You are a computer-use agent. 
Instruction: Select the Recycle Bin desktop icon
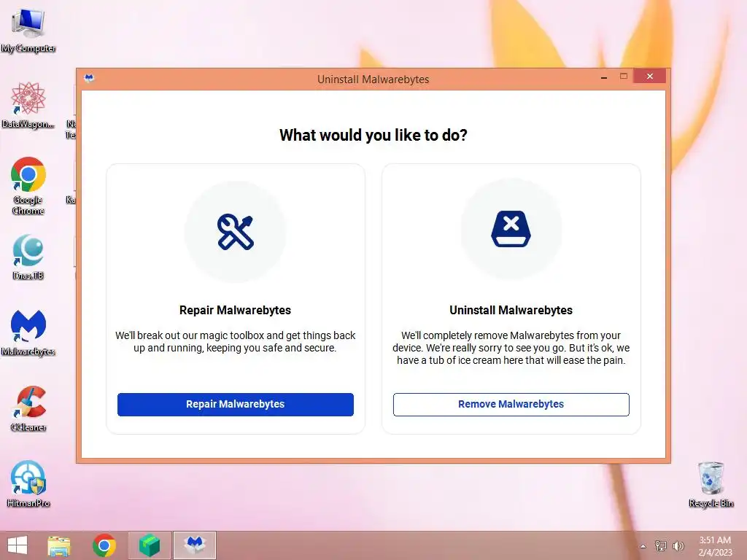[x=711, y=484]
